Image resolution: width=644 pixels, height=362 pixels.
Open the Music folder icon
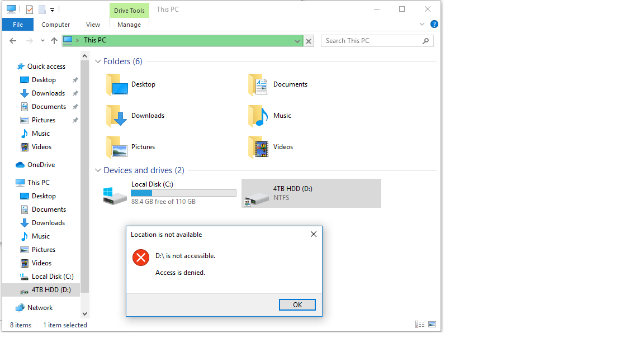[x=258, y=116]
